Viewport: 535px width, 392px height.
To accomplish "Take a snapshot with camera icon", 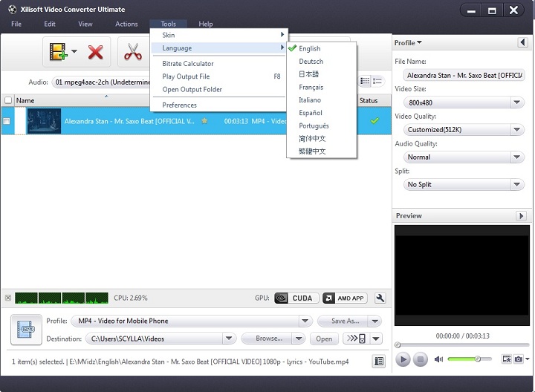I will [519, 359].
